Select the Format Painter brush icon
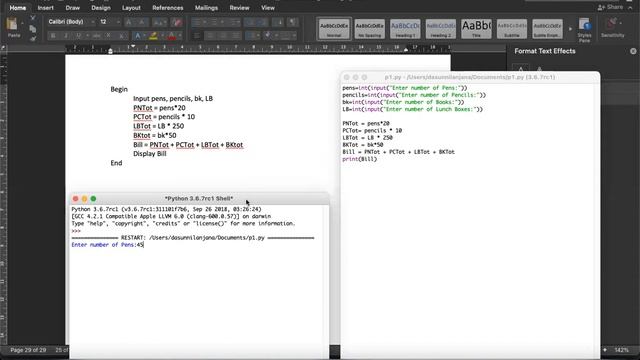The image size is (640, 360). click(33, 38)
